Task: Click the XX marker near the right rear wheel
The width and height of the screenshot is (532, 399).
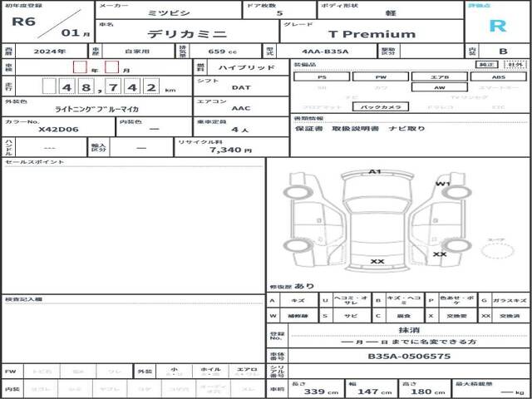Action: (x=440, y=254)
